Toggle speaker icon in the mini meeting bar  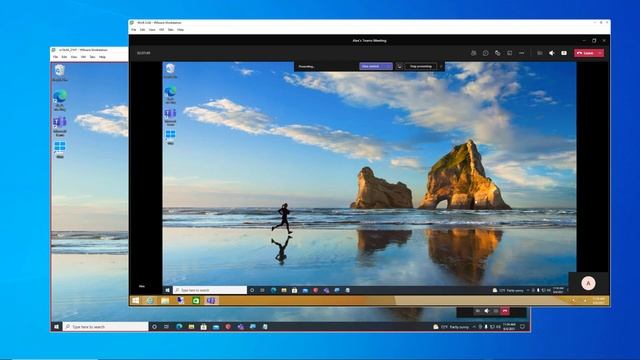pos(487,311)
